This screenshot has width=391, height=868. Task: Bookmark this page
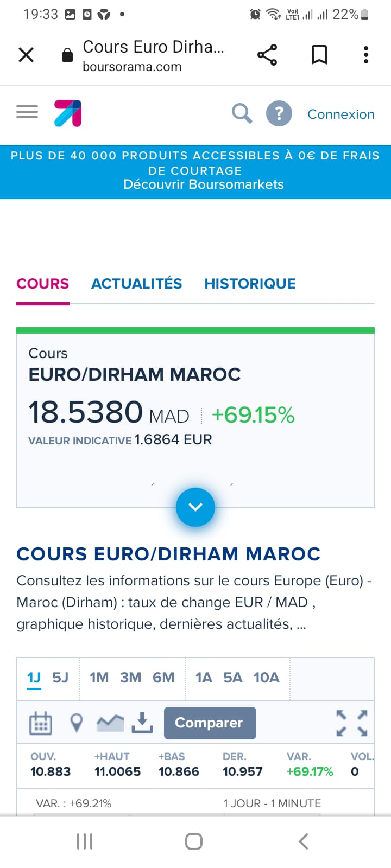319,54
